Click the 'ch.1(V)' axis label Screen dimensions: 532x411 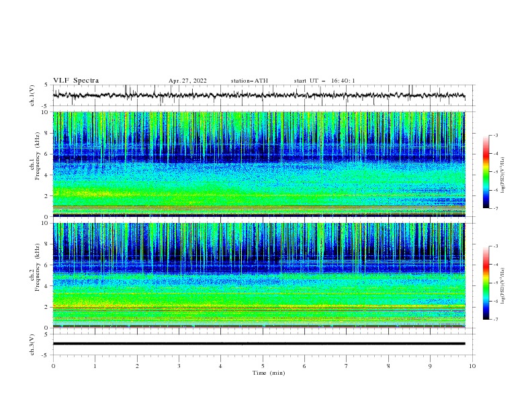pos(32,95)
